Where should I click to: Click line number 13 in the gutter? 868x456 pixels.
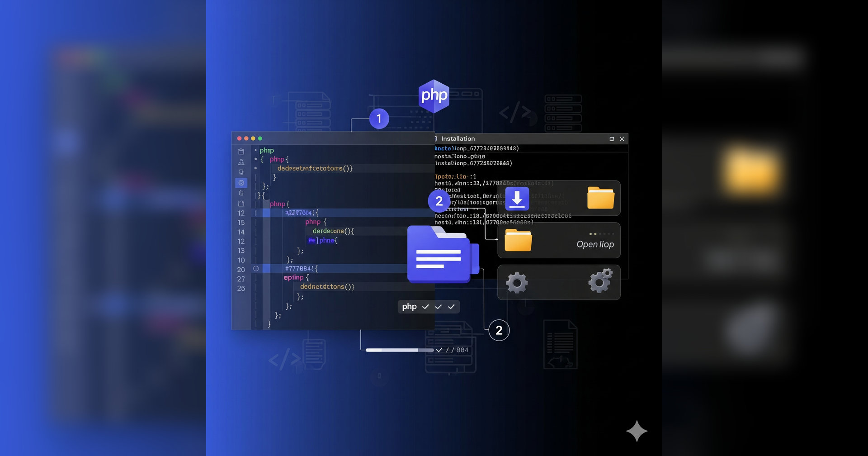click(241, 251)
